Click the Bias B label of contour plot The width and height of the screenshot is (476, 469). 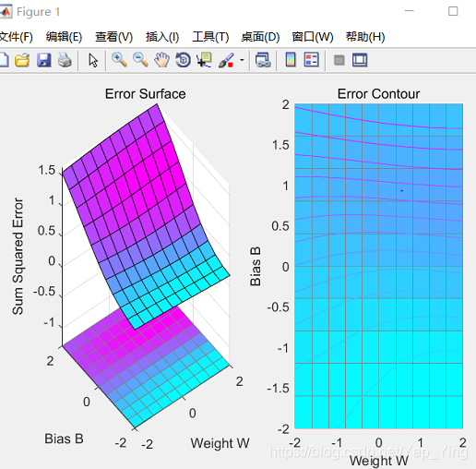256,266
